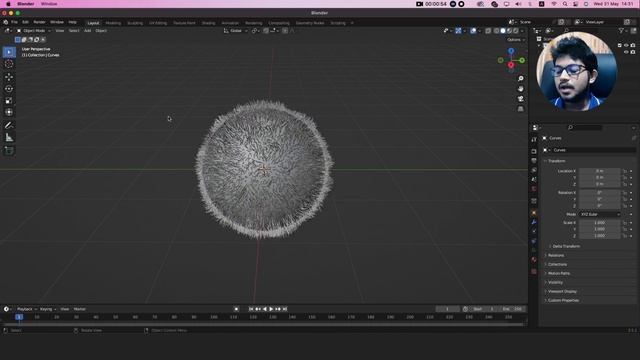The width and height of the screenshot is (640, 360).
Task: Open Object properties orange square tab
Action: 534,213
